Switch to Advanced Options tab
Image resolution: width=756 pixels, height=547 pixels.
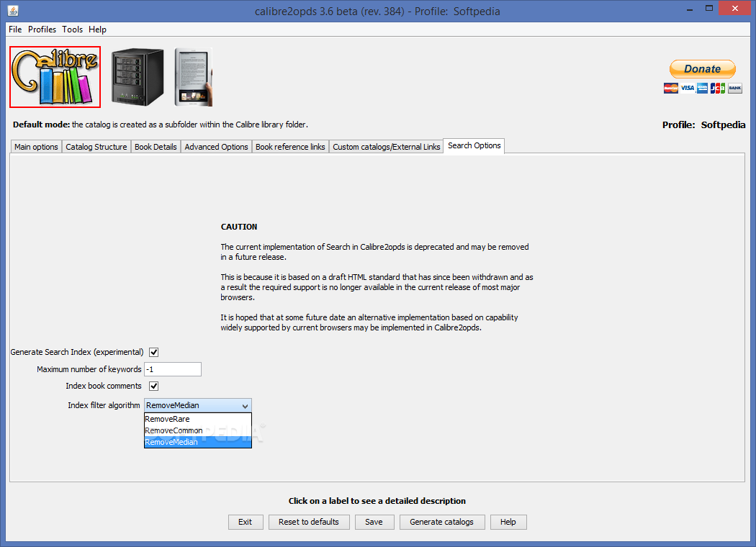tap(217, 147)
